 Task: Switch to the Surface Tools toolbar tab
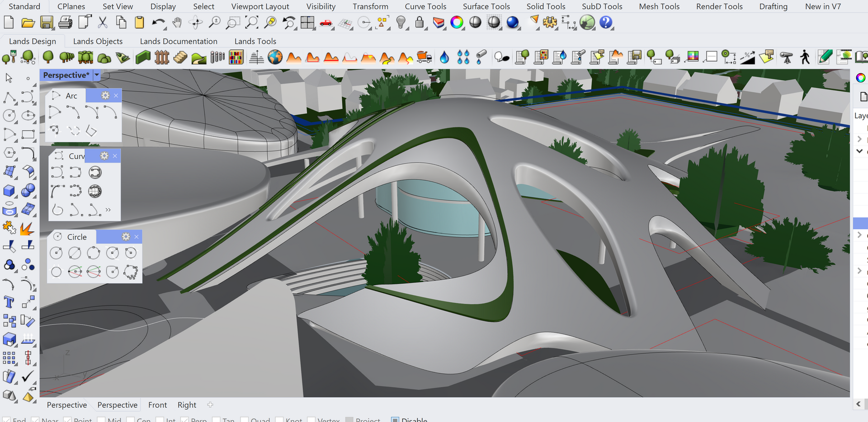coord(486,6)
